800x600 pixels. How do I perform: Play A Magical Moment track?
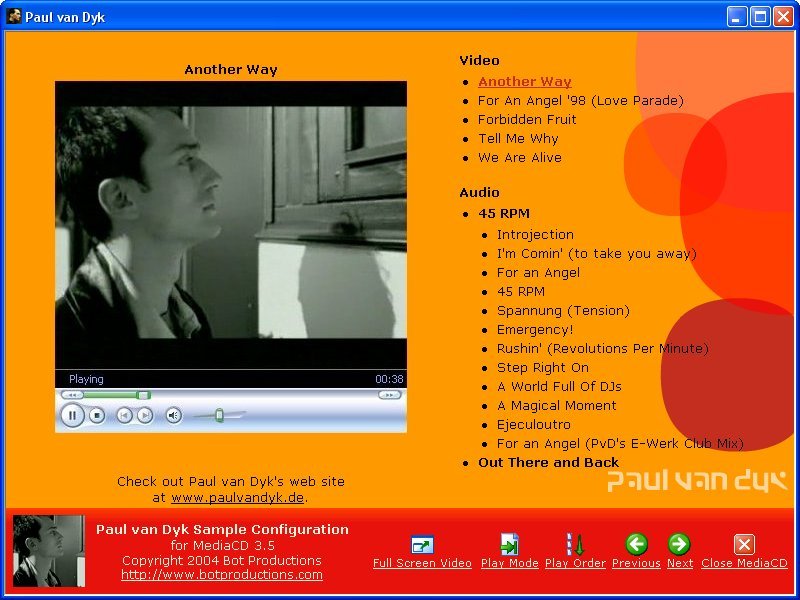(557, 406)
